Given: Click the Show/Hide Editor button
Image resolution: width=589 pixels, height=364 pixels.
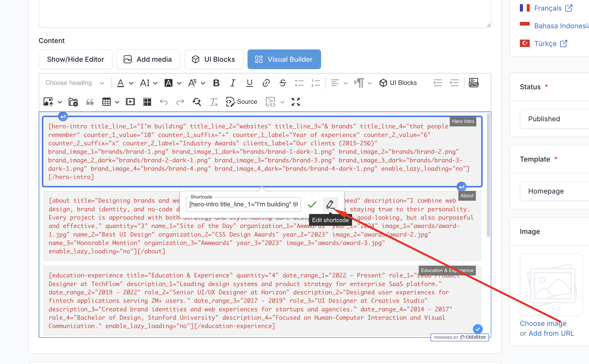Looking at the screenshot, I should [x=76, y=59].
